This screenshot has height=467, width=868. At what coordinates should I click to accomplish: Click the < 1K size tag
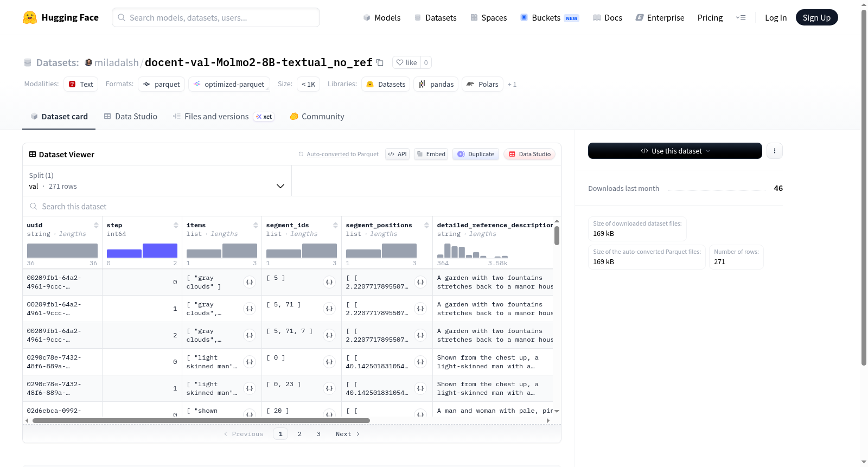pos(308,84)
